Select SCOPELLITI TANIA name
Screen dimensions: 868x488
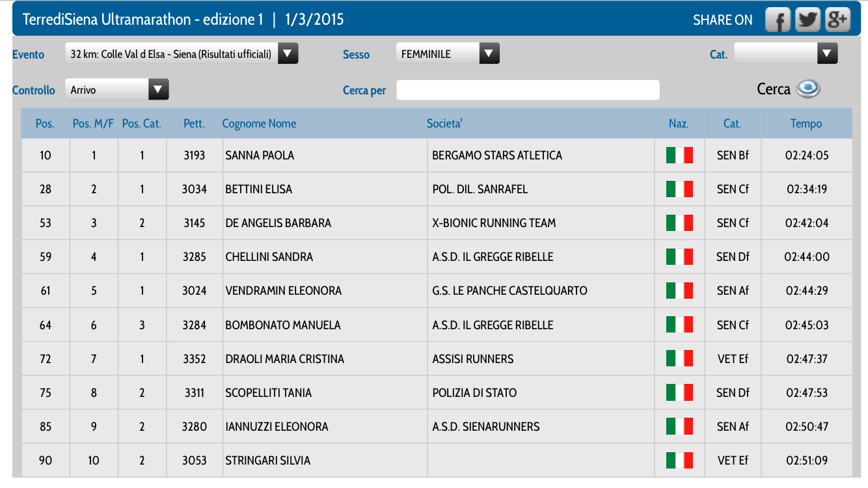[x=268, y=392]
